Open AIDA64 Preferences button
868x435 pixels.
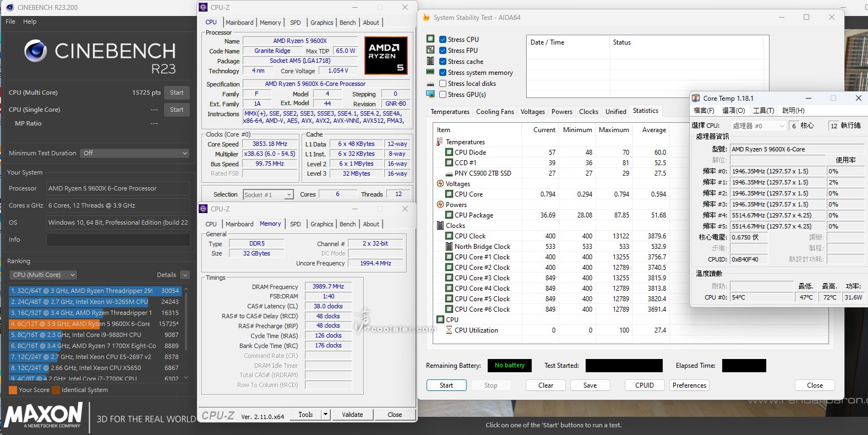(689, 385)
